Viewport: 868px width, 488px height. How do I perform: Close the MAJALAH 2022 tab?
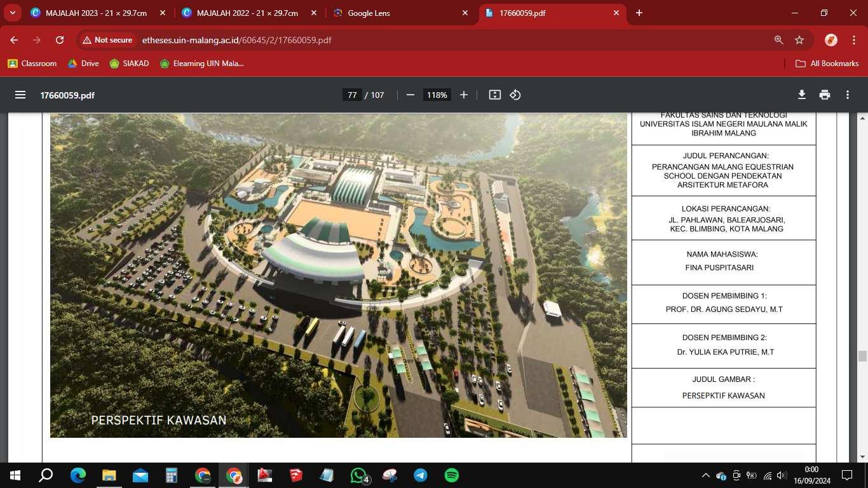[x=314, y=13]
